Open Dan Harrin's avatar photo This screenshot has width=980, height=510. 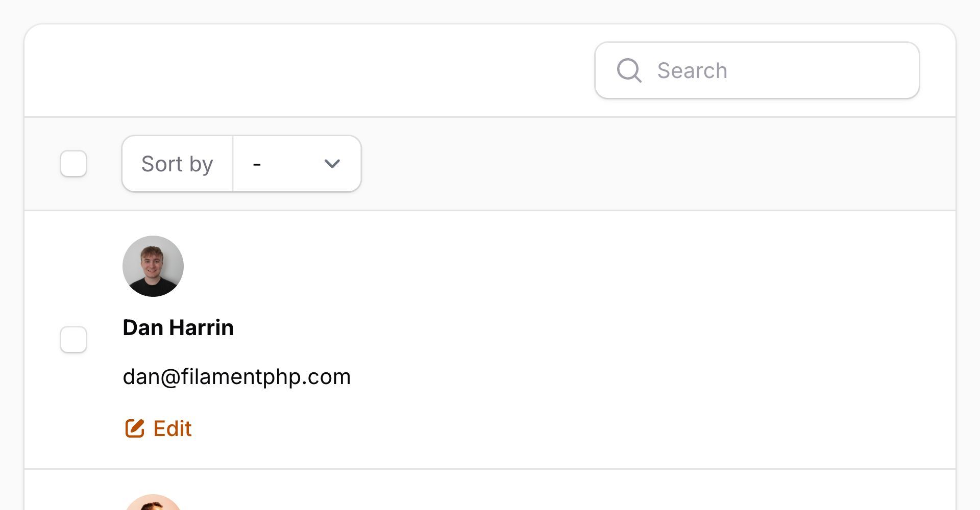point(153,266)
